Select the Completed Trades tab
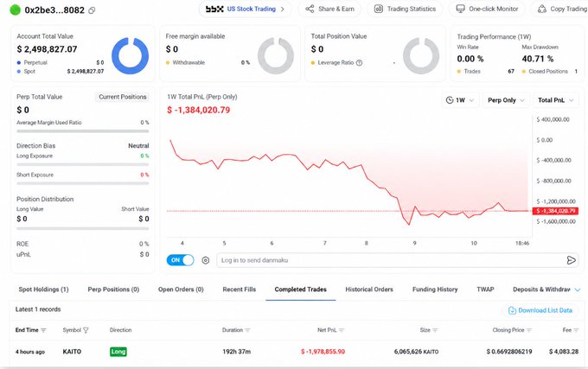The width and height of the screenshot is (588, 369). point(300,289)
